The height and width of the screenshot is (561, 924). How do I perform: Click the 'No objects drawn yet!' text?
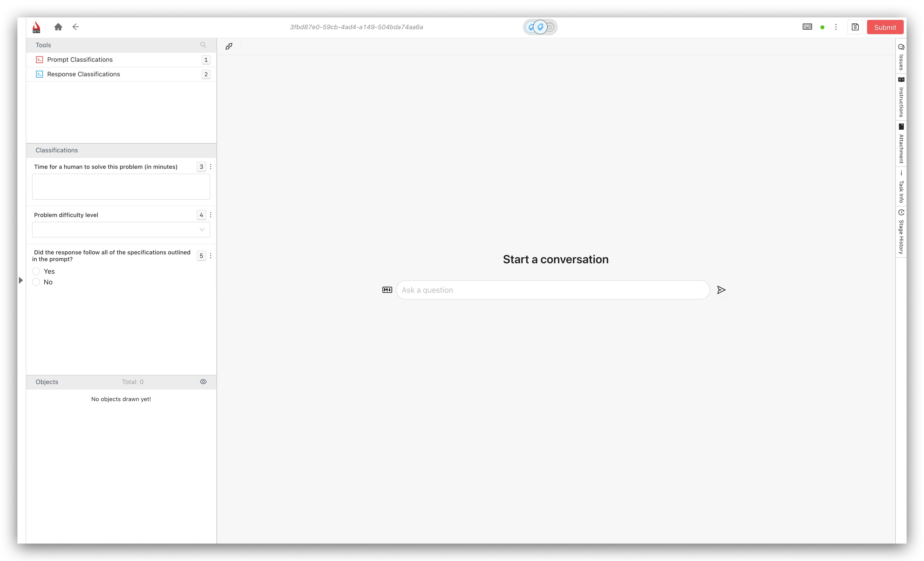pos(121,399)
